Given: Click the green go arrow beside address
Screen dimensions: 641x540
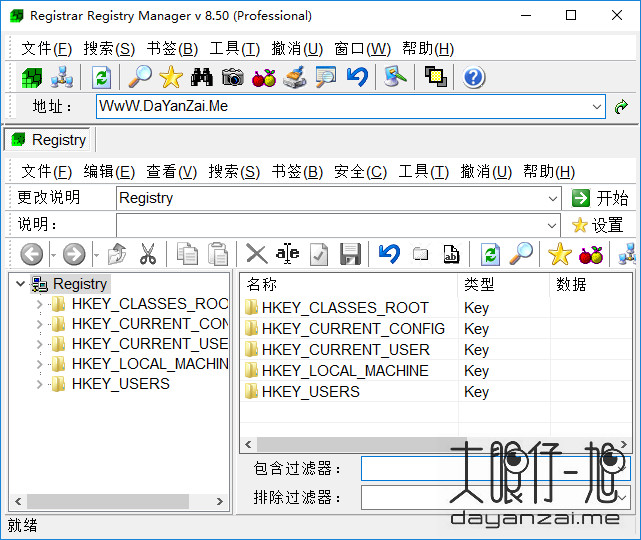Looking at the screenshot, I should [621, 107].
